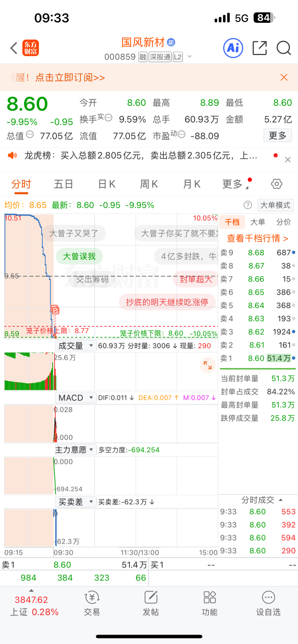This screenshot has height=644, width=298.
Task: Tap the help question mark icon
Action: pos(248,205)
